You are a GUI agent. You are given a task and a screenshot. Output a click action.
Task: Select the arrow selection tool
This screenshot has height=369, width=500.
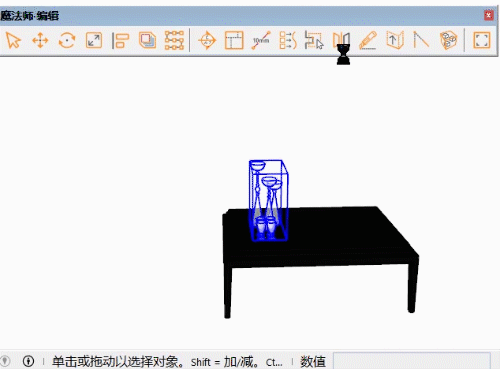(x=13, y=41)
